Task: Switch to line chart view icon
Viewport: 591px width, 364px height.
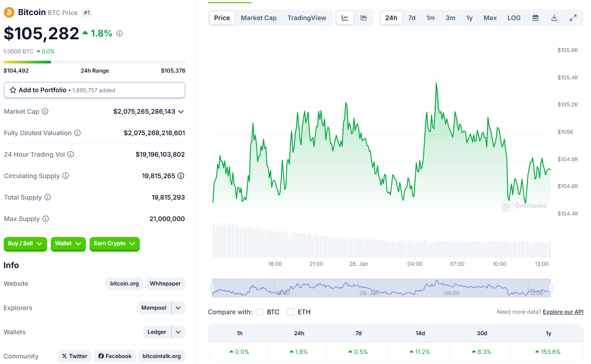Action: click(345, 18)
